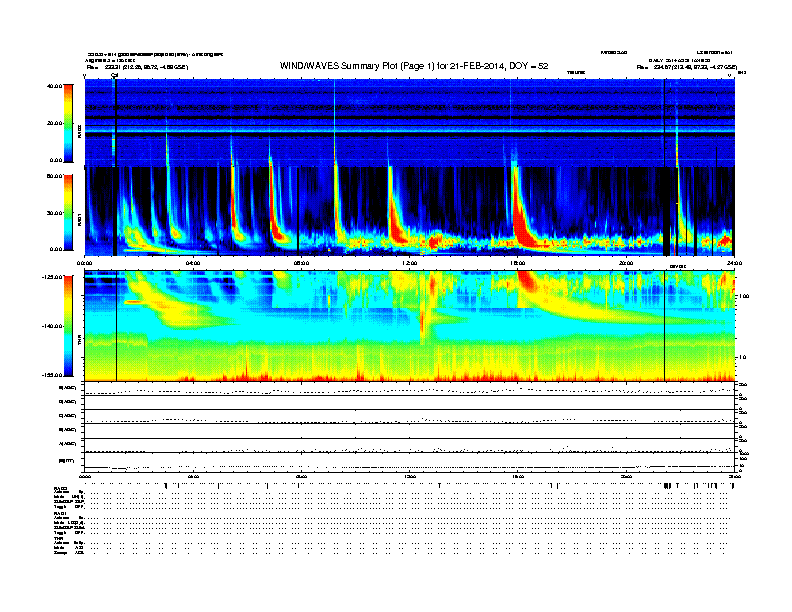Click the bright horizontal band across RAD2 panel
Screen dimensions: 792x612
410,131
